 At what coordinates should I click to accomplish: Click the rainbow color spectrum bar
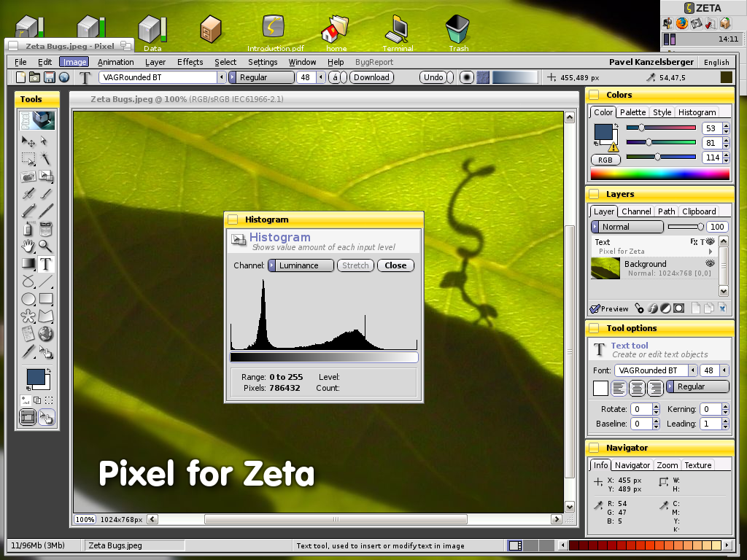click(x=659, y=174)
